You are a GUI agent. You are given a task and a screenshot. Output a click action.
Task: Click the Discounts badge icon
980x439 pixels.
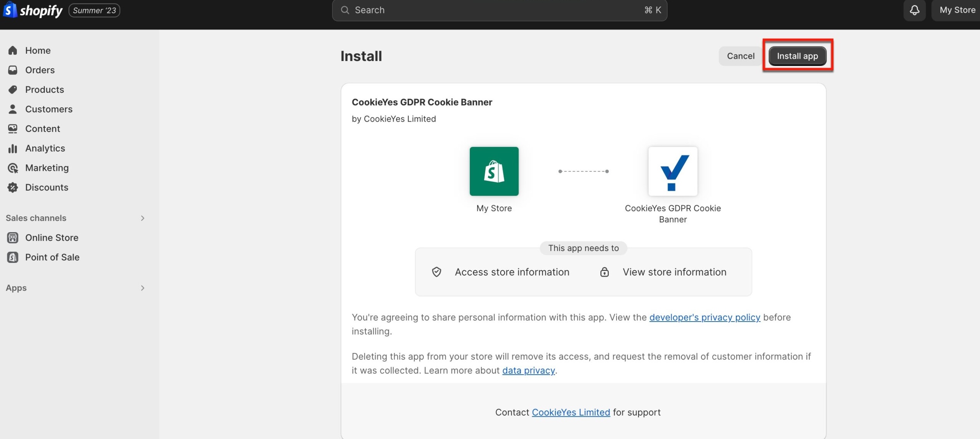coord(13,187)
